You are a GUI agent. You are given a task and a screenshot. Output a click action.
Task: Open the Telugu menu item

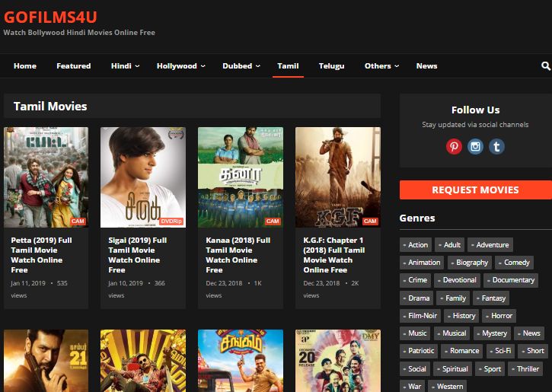[x=332, y=65]
